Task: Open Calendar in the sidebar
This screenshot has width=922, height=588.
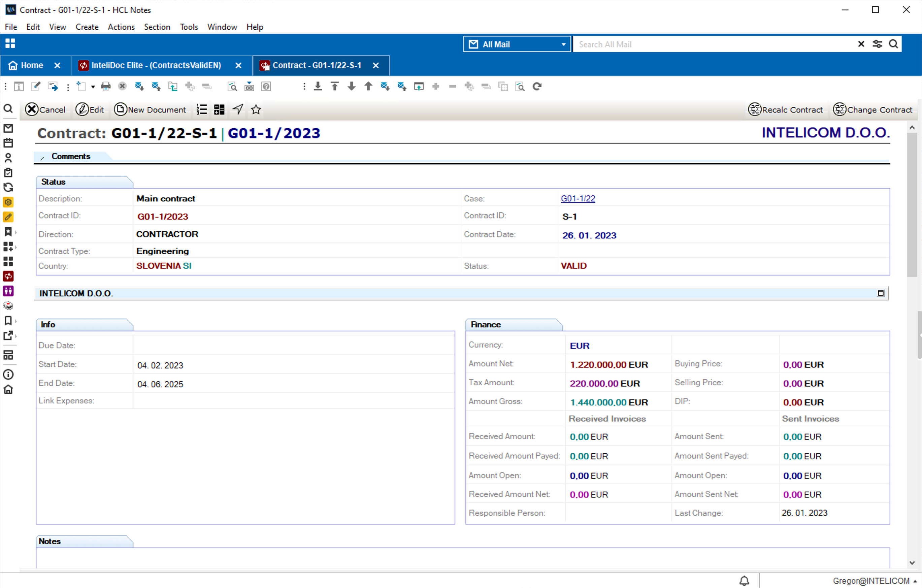Action: [x=8, y=143]
